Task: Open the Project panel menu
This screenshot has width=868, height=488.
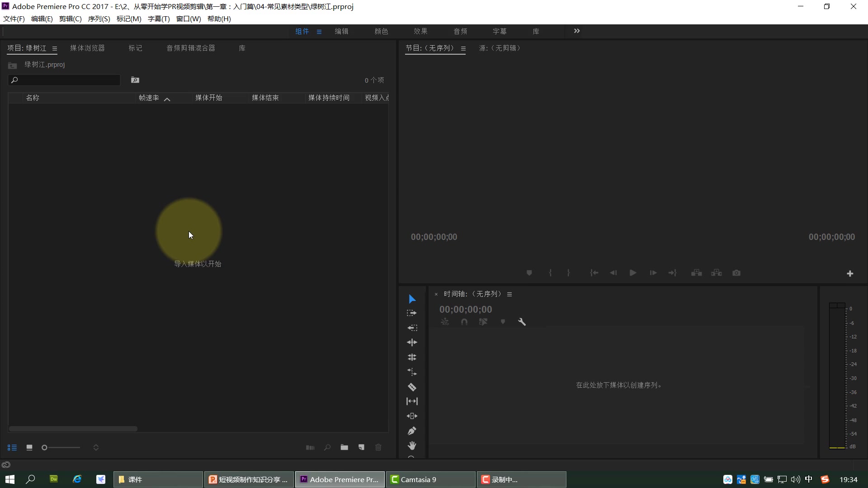Action: point(55,48)
